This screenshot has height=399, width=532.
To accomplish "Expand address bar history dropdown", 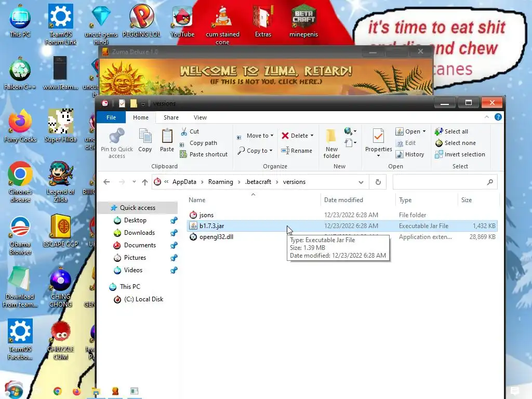I will 361,182.
